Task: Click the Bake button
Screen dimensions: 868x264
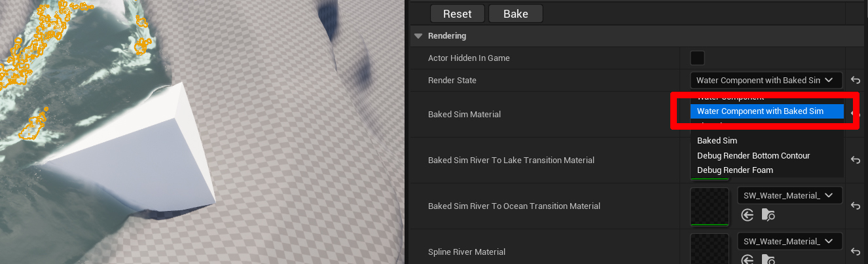Action: point(515,14)
